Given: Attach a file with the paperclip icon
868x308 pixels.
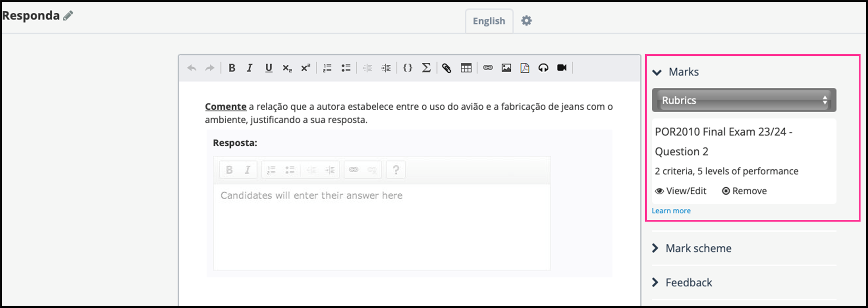Looking at the screenshot, I should [x=446, y=68].
